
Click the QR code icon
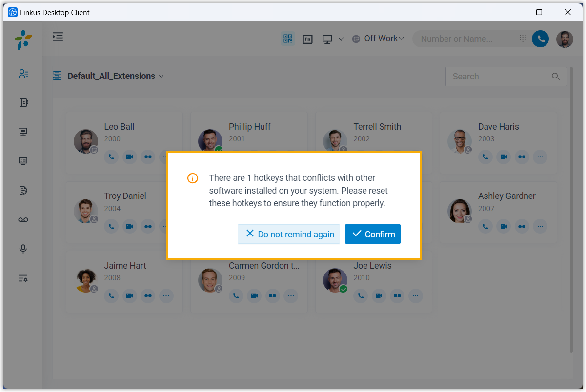point(288,39)
